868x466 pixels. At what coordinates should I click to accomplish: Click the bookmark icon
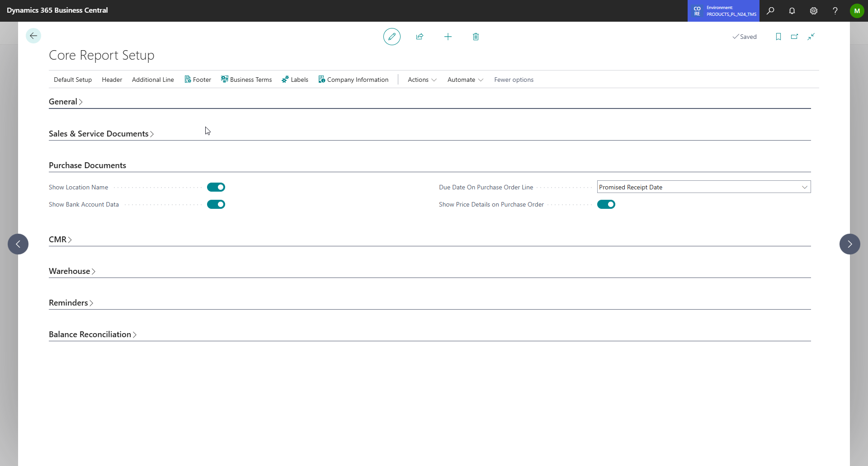click(x=778, y=37)
